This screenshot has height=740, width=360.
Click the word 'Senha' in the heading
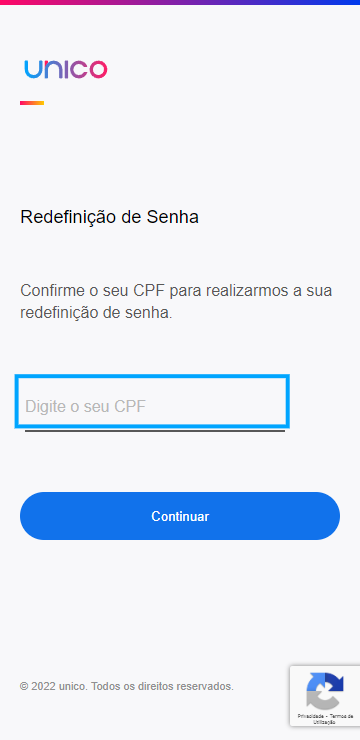173,217
